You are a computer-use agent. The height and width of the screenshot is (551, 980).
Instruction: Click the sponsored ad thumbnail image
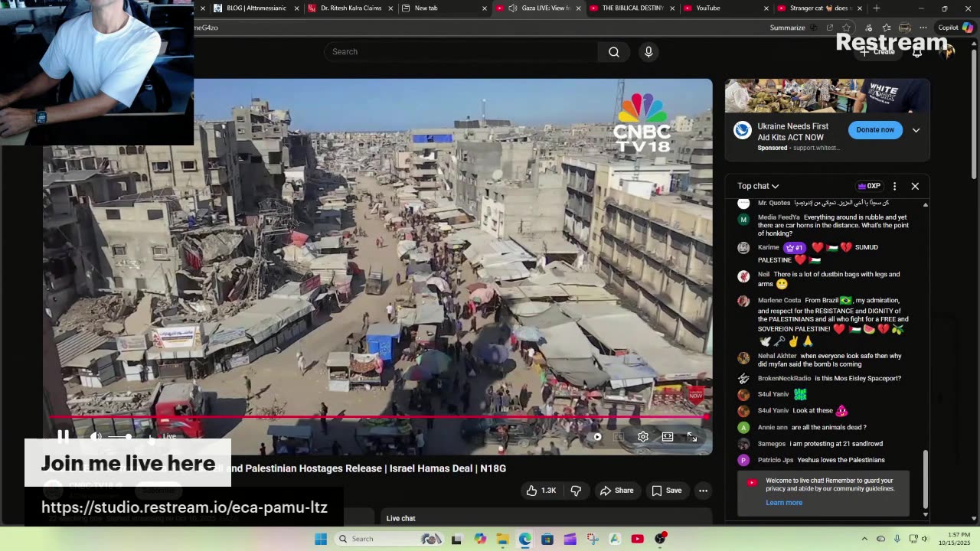pyautogui.click(x=827, y=96)
